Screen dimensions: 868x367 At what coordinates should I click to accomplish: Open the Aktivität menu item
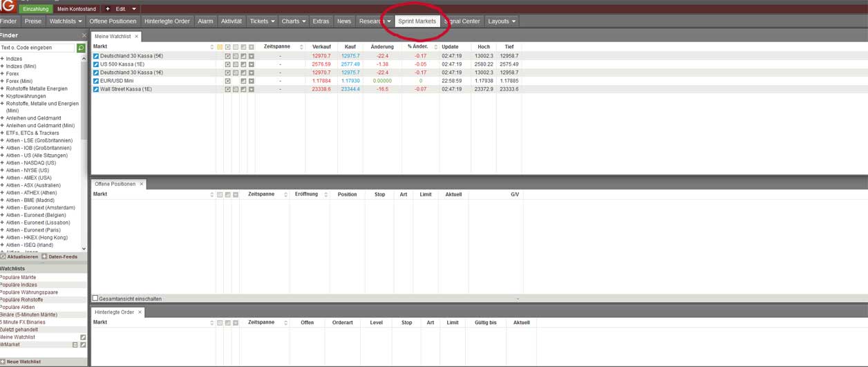click(232, 21)
